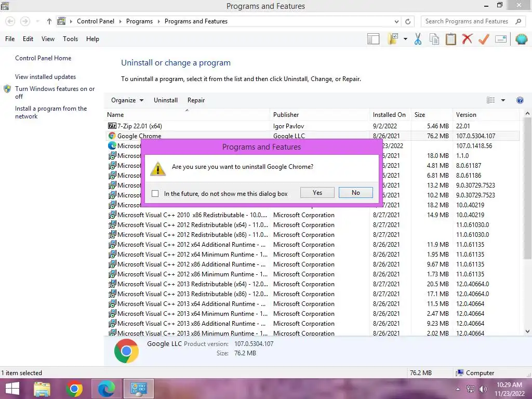Open the Tools menu
532x399 pixels.
70,39
